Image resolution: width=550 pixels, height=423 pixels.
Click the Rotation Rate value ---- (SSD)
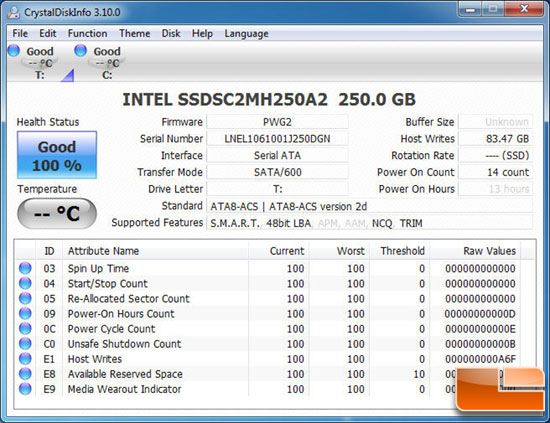496,155
